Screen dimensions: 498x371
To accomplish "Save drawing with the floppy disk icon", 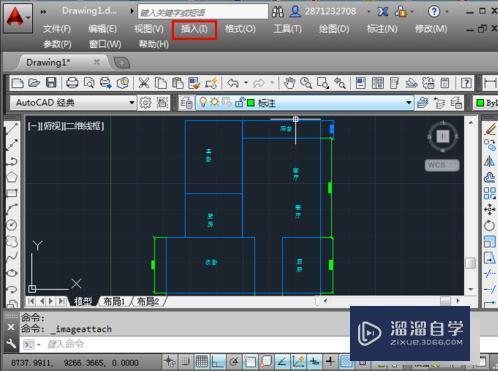I will point(51,83).
